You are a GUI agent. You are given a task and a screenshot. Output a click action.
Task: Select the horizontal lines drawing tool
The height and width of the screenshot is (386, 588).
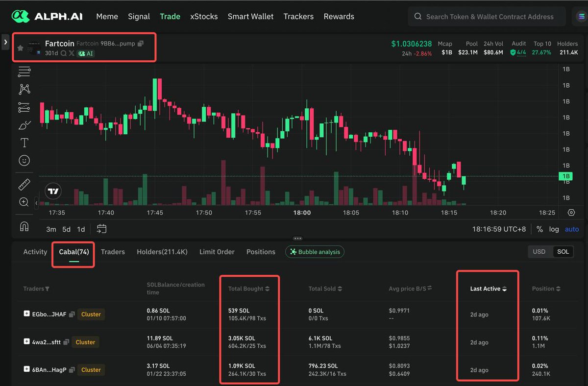(24, 72)
